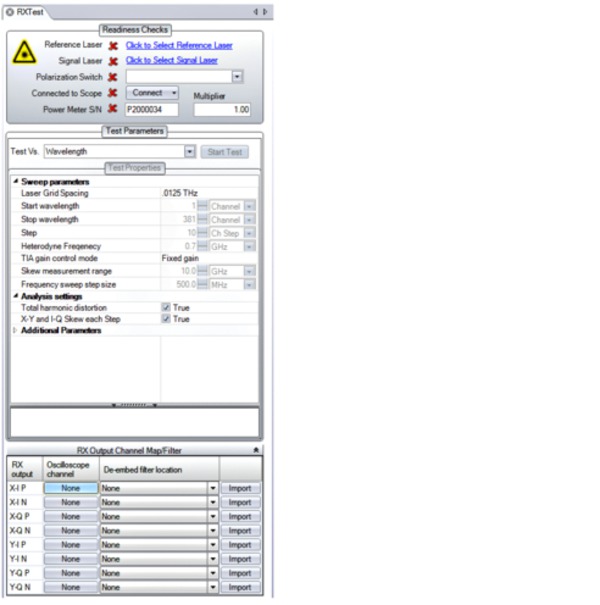
Task: Collapse the Sweep parameters section
Action: [15, 182]
